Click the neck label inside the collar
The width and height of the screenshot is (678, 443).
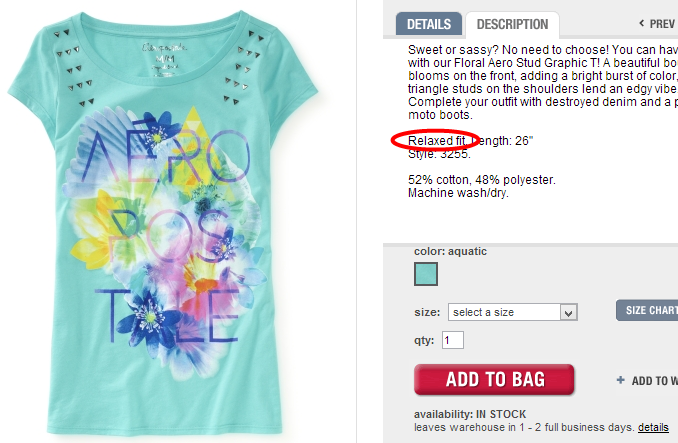(164, 59)
